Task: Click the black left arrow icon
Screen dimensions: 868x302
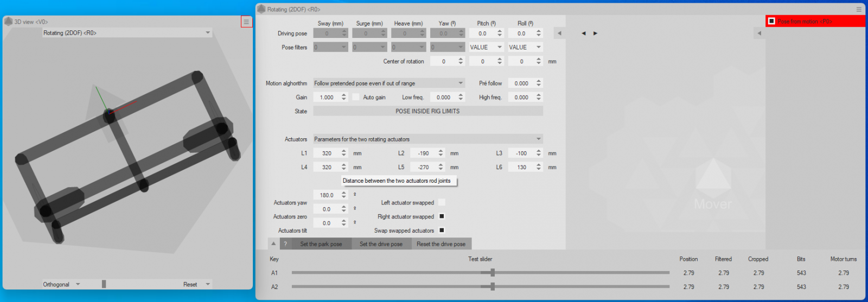Action: coord(584,34)
